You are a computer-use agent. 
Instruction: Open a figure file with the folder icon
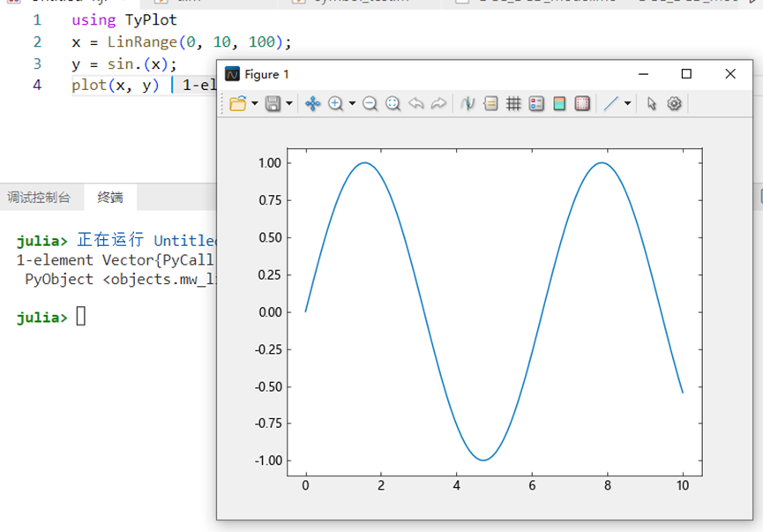click(x=237, y=103)
